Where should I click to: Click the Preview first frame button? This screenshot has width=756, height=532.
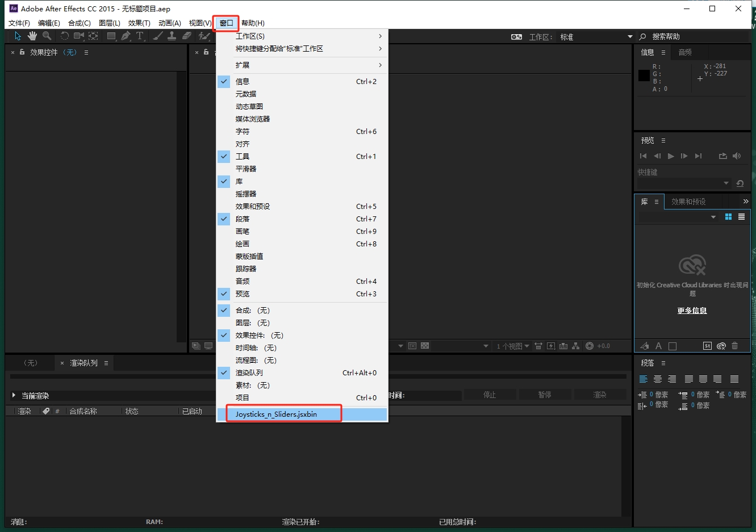point(643,156)
